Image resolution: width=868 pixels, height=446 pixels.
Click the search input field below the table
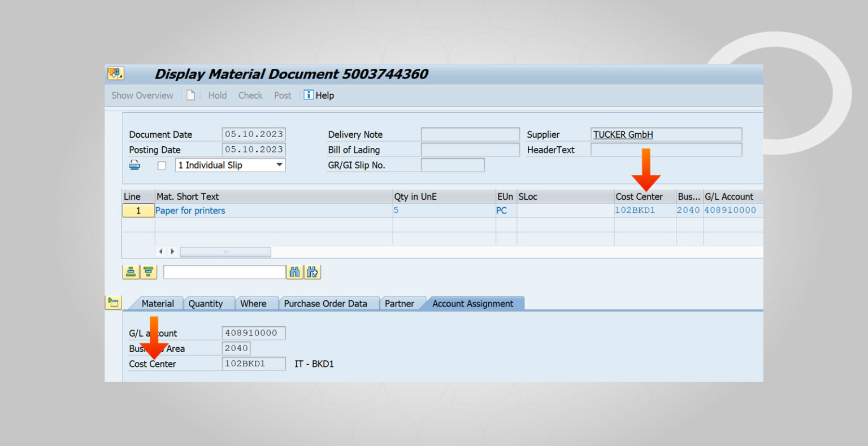click(x=224, y=272)
